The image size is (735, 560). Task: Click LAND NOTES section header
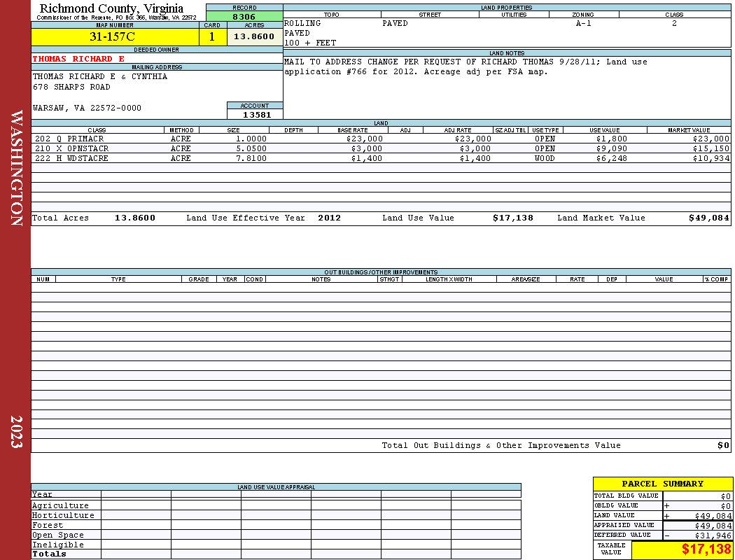point(507,53)
